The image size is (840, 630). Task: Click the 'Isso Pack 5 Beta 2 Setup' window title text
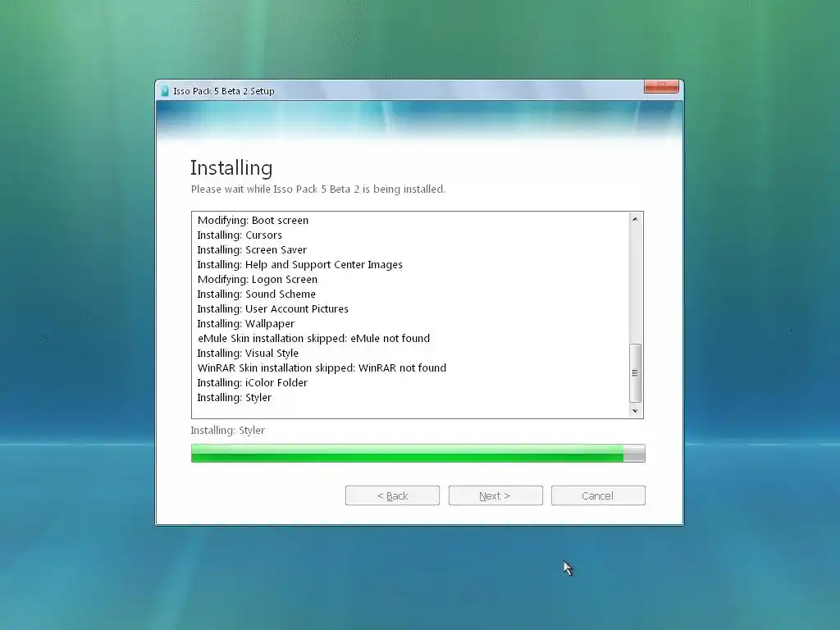(x=224, y=91)
